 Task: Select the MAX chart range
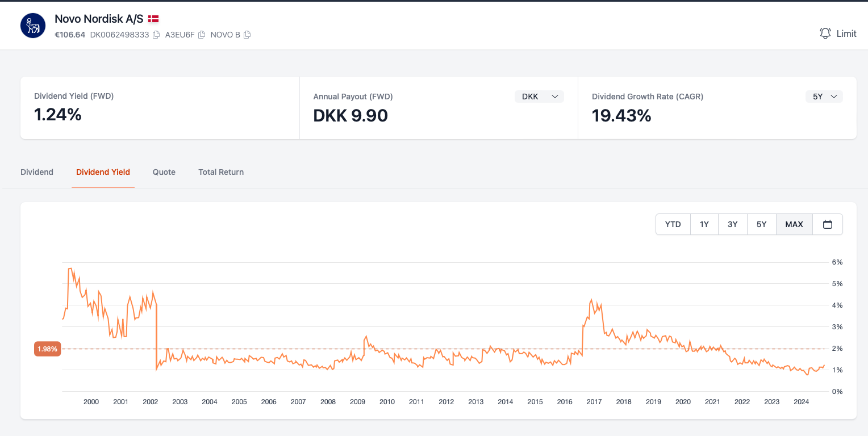[794, 224]
